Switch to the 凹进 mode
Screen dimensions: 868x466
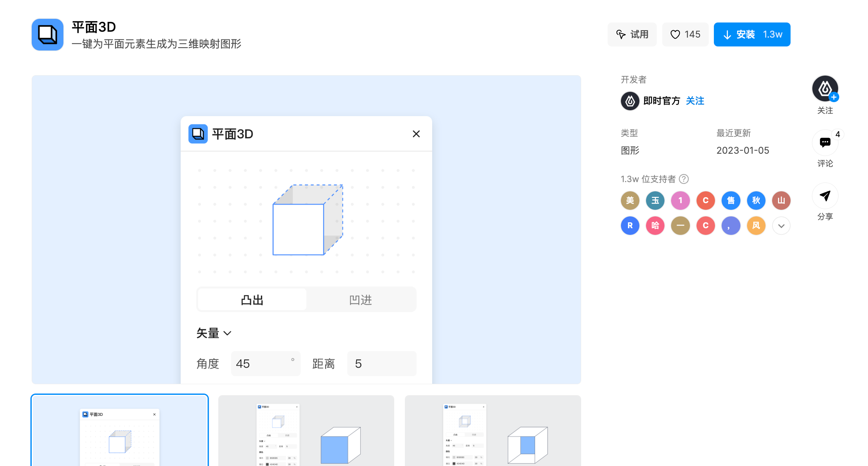(x=360, y=300)
